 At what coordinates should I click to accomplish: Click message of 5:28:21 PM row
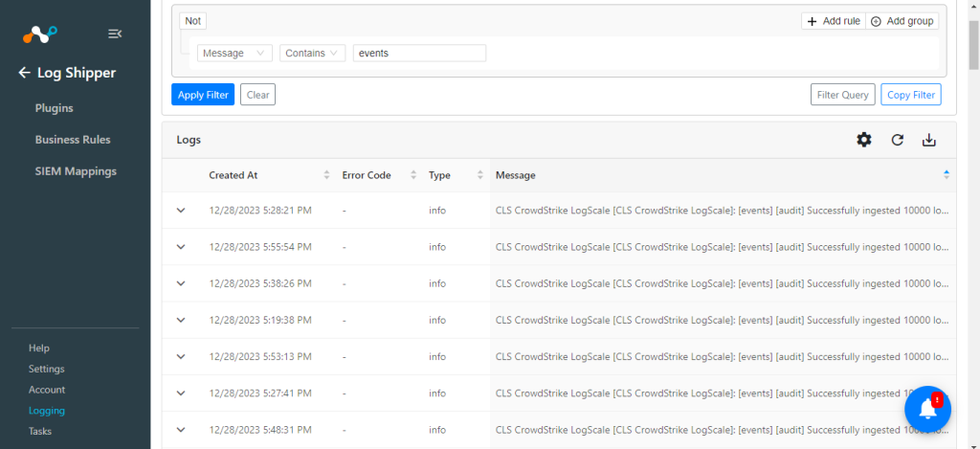click(724, 211)
